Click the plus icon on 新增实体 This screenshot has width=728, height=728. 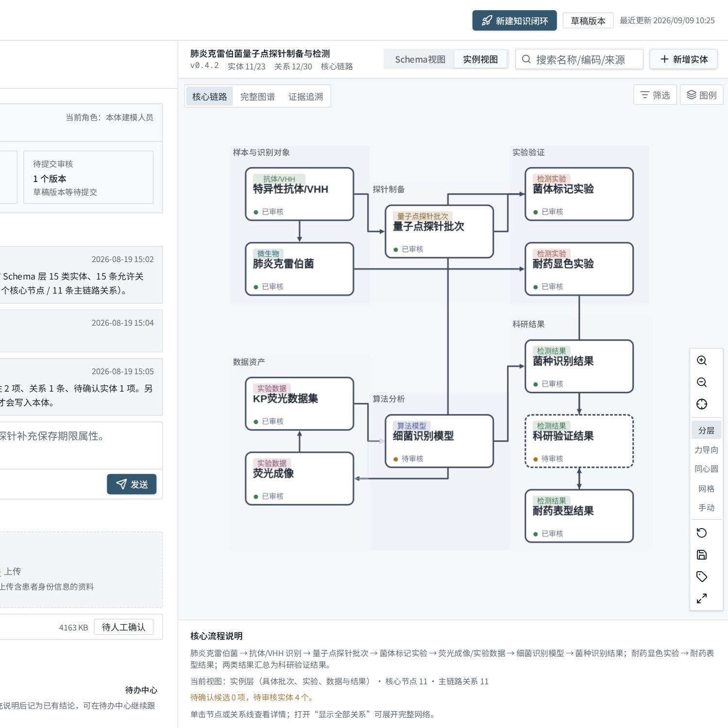click(664, 59)
